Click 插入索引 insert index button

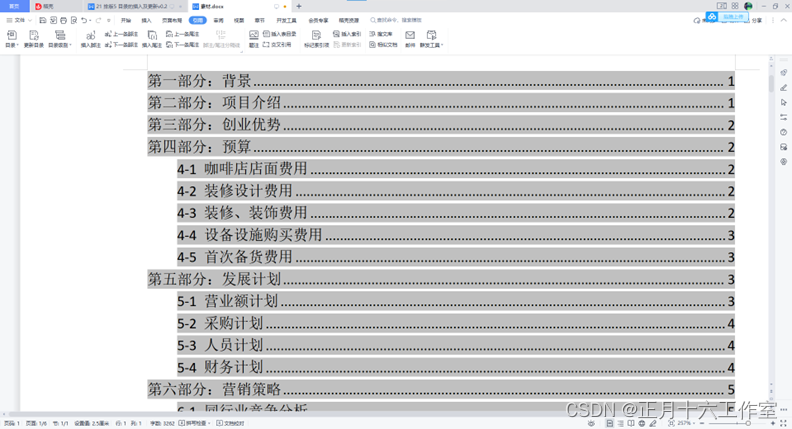(347, 34)
